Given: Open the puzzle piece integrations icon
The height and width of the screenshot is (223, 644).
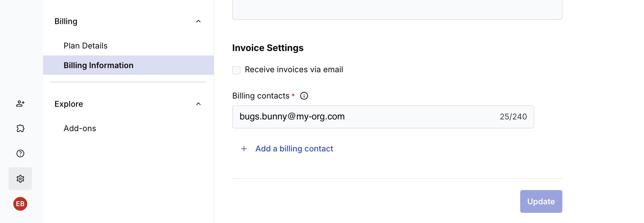Looking at the screenshot, I should click(x=20, y=128).
